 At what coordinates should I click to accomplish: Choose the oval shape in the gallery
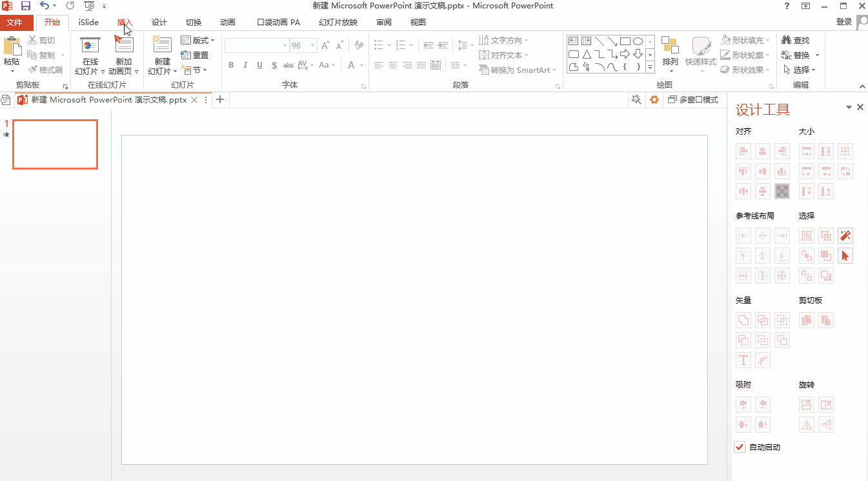(638, 41)
